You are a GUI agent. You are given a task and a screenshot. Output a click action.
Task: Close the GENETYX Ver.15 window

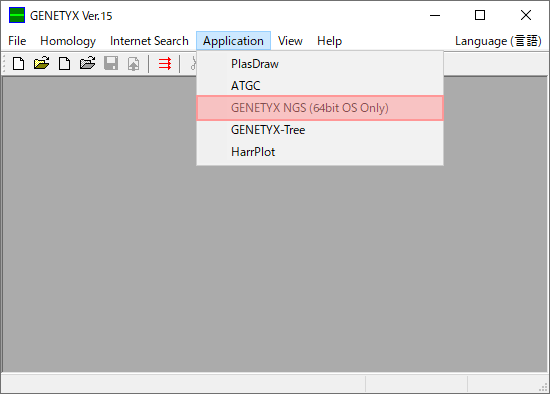coord(526,15)
